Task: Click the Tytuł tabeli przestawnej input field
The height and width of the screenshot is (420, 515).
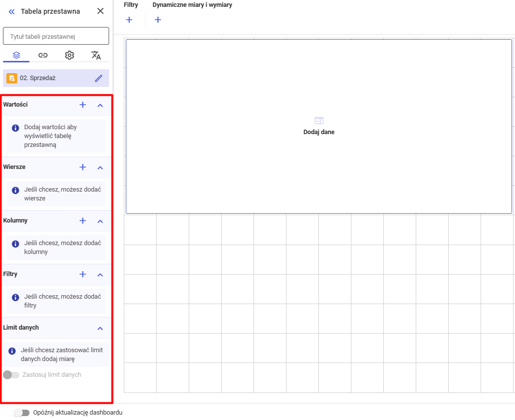Action: (56, 36)
